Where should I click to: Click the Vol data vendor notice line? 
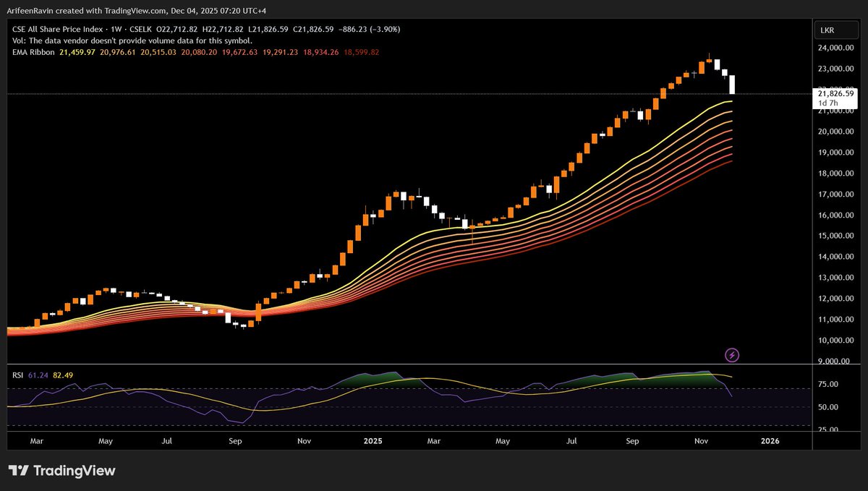tap(132, 40)
